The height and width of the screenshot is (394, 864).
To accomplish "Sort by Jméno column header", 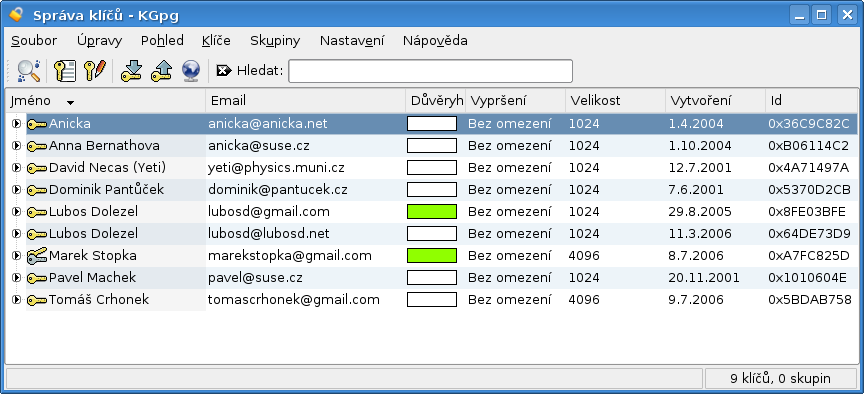I will click(x=106, y=101).
